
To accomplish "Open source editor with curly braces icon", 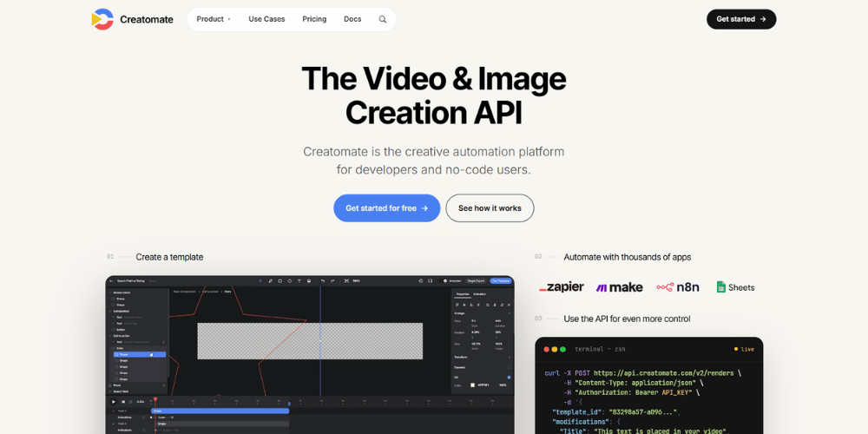I will pos(431,280).
